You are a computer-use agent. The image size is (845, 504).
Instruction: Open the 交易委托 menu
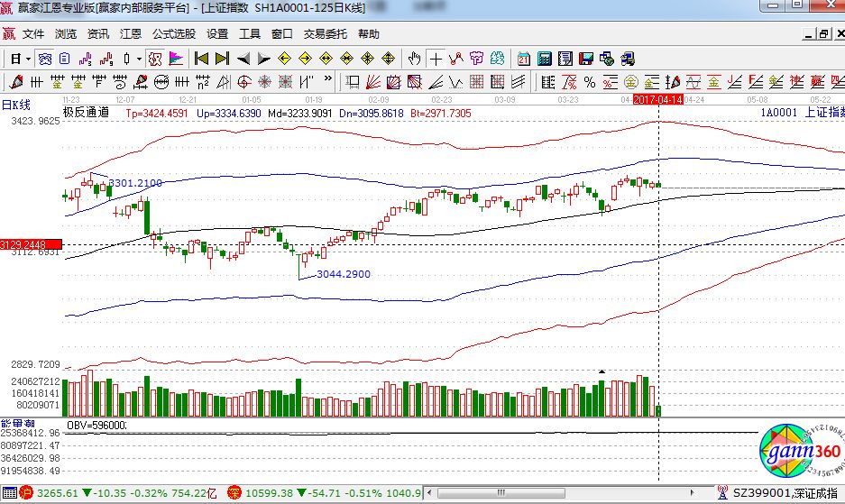coord(325,34)
